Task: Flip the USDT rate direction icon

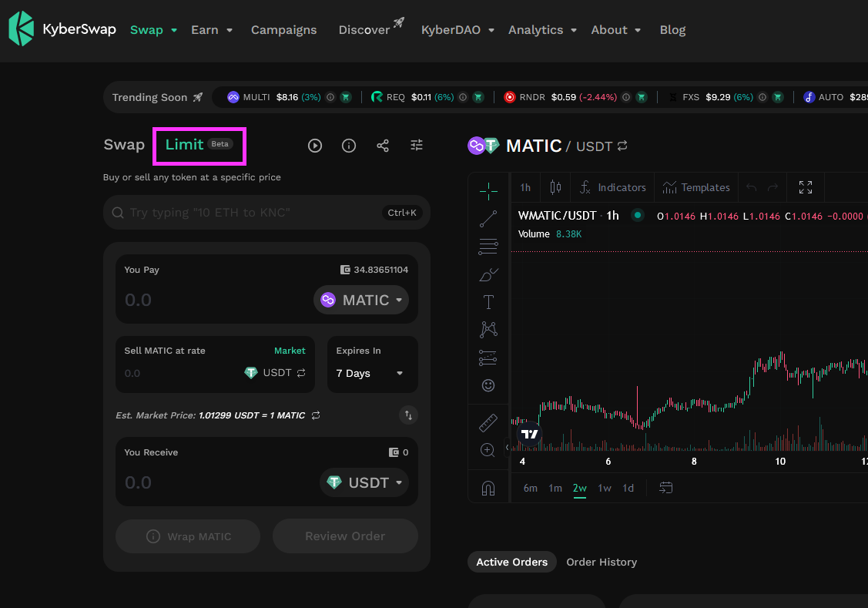Action: [301, 373]
